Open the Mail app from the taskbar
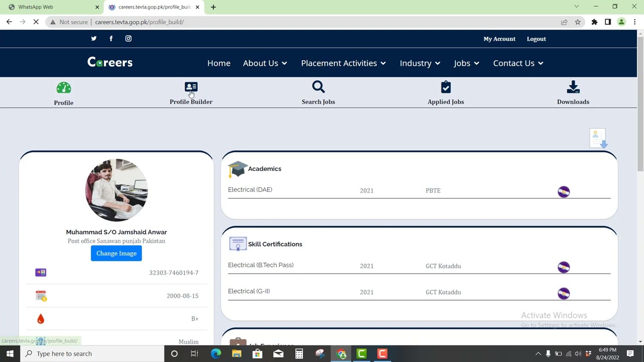Viewport: 644px width, 362px height. [278, 354]
